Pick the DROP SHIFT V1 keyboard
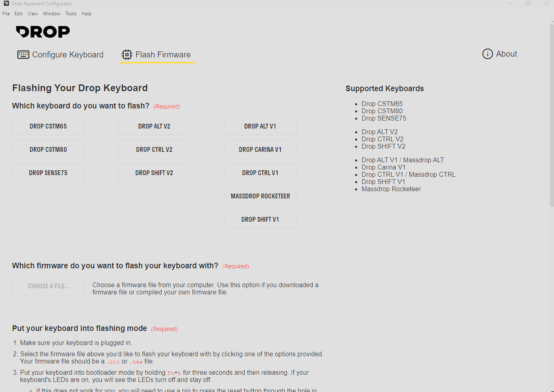This screenshot has height=392, width=554. pyautogui.click(x=260, y=219)
